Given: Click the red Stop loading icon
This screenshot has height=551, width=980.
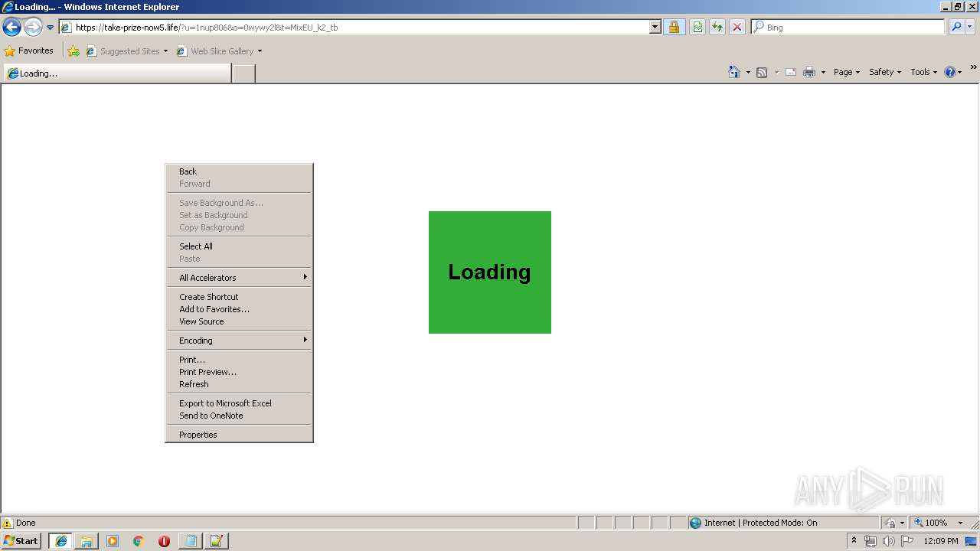Looking at the screenshot, I should (x=737, y=28).
